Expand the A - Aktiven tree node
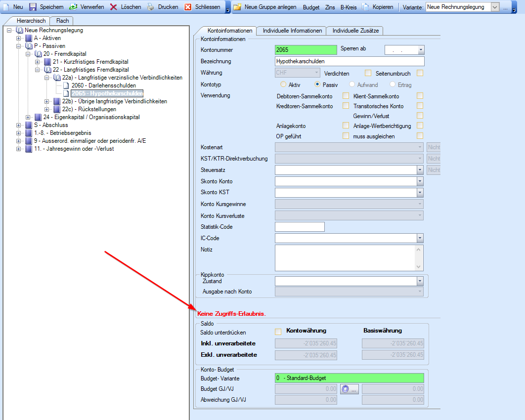 pos(18,38)
